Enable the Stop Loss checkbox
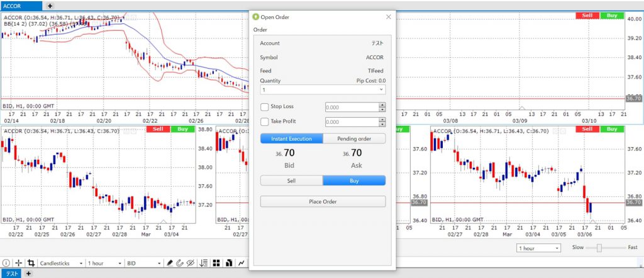Screen dimensions: 644x278 (265, 107)
